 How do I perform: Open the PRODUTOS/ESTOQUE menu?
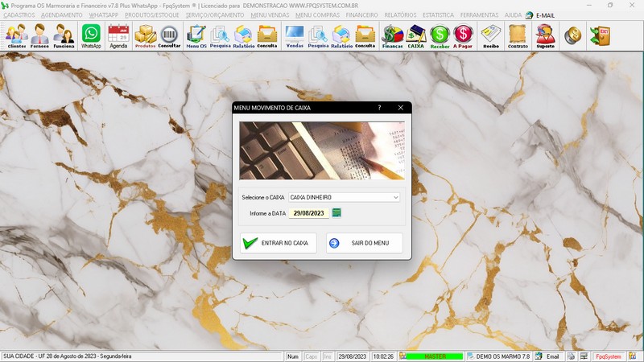click(152, 14)
